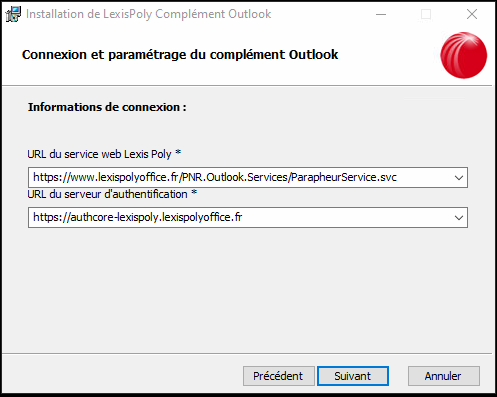Focus the authcore-lexispoly URL text field
Viewport: 497px width, 397px height.
coord(239,217)
